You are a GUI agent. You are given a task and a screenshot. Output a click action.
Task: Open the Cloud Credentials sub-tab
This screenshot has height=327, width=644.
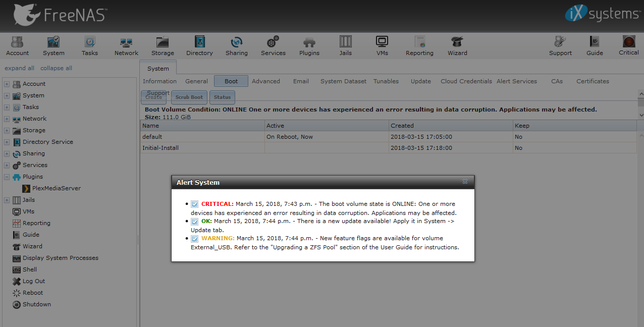point(466,81)
